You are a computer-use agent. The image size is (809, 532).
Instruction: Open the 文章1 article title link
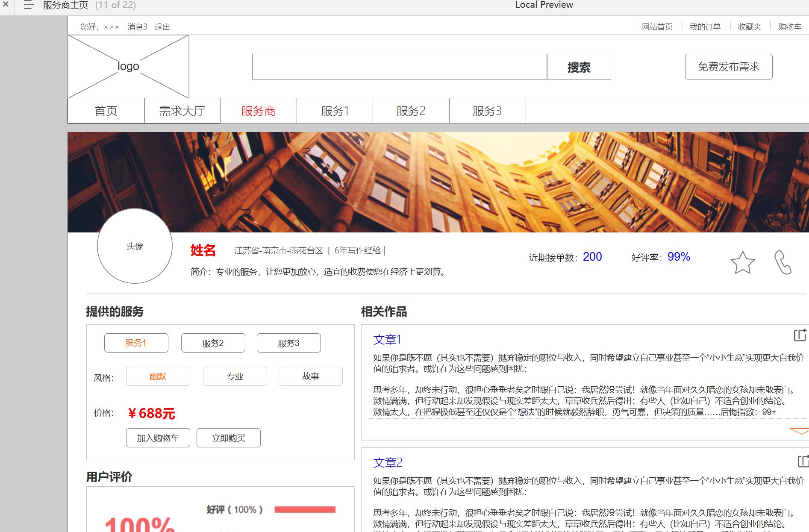[387, 340]
